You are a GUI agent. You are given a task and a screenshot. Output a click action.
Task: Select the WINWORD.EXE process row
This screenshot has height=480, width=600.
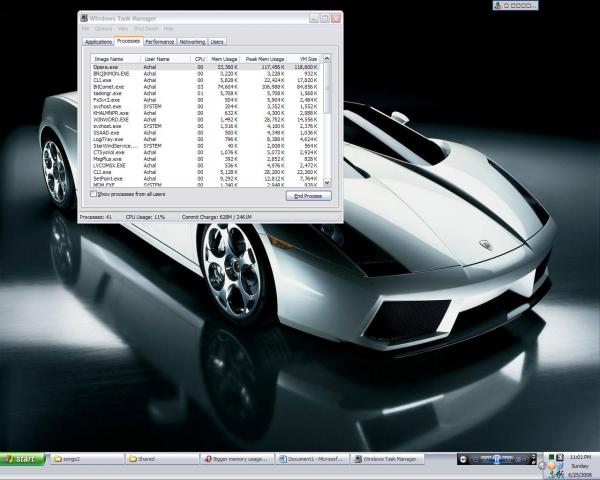[207, 119]
